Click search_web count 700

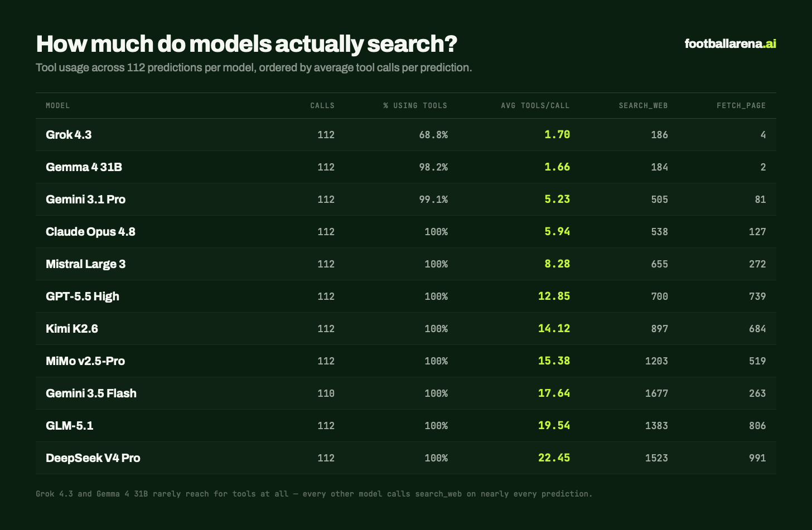tap(660, 296)
